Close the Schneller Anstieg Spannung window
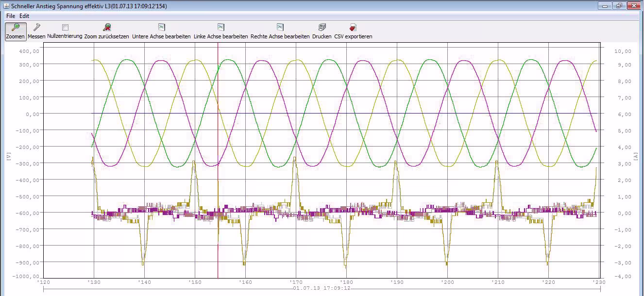Viewport: 644px width, 296px height. coord(633,6)
